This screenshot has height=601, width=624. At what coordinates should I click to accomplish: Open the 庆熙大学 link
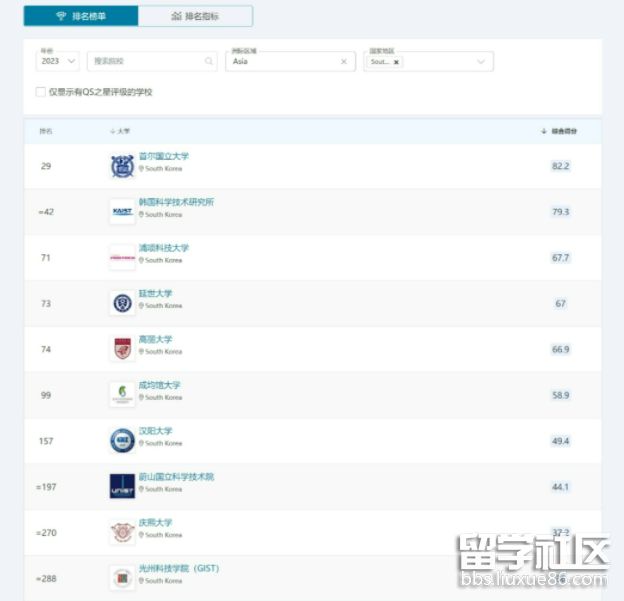pos(155,522)
